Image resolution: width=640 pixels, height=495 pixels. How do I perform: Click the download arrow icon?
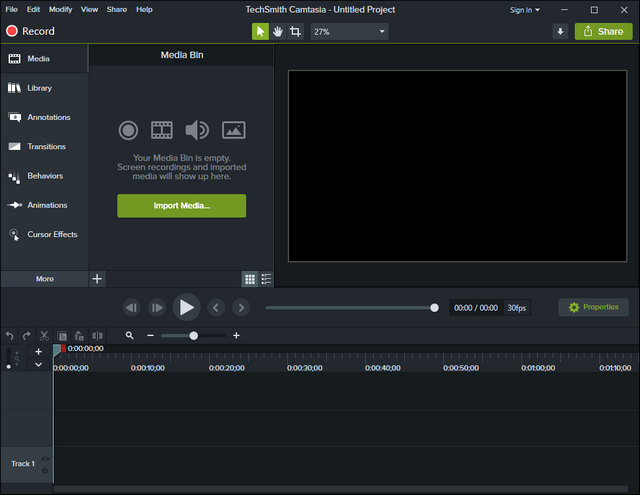pyautogui.click(x=560, y=31)
